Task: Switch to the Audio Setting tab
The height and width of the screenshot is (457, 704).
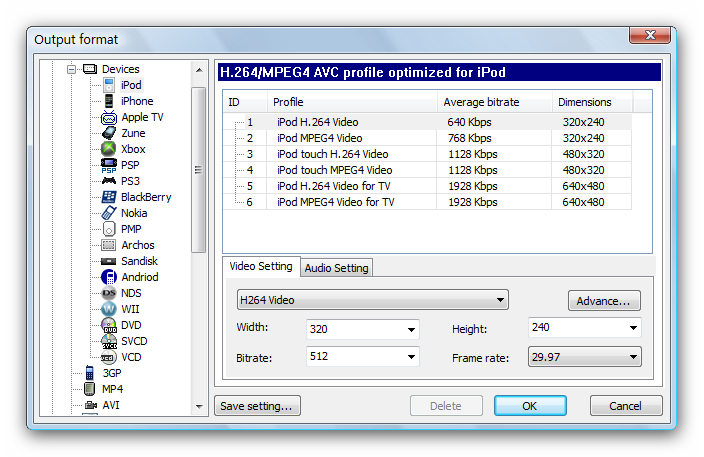Action: (336, 268)
